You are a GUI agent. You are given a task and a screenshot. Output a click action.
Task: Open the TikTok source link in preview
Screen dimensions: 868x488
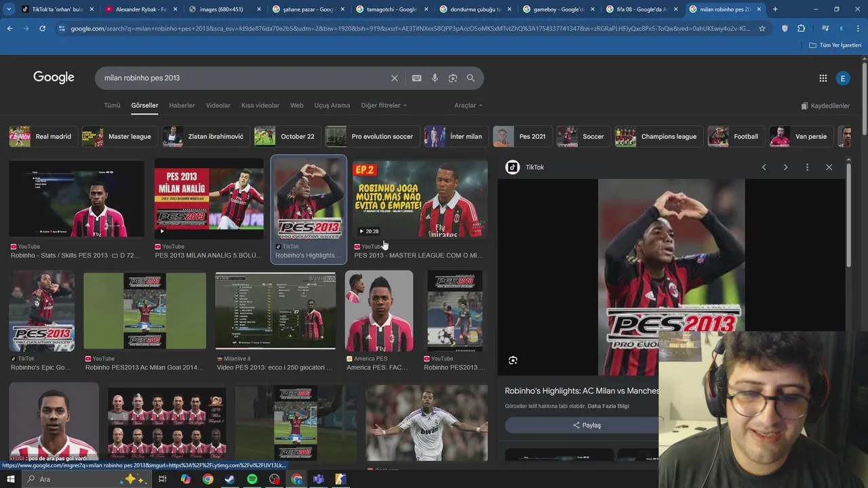(526, 167)
